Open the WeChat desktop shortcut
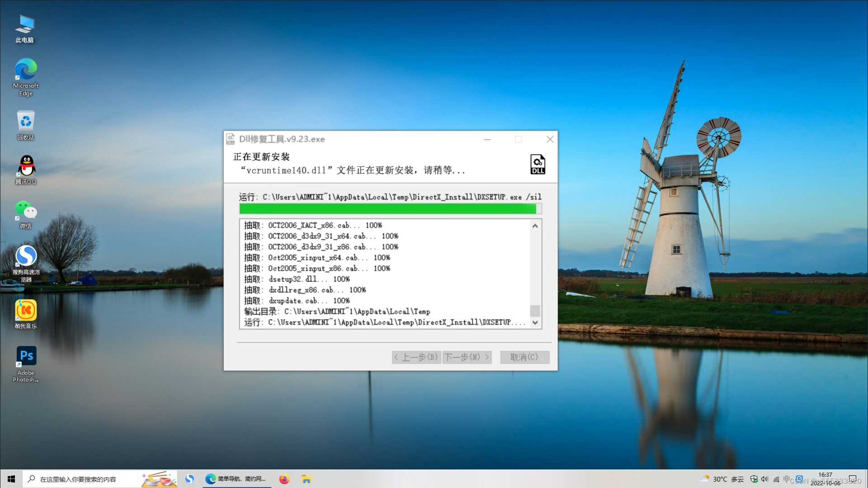The image size is (868, 488). click(x=26, y=214)
